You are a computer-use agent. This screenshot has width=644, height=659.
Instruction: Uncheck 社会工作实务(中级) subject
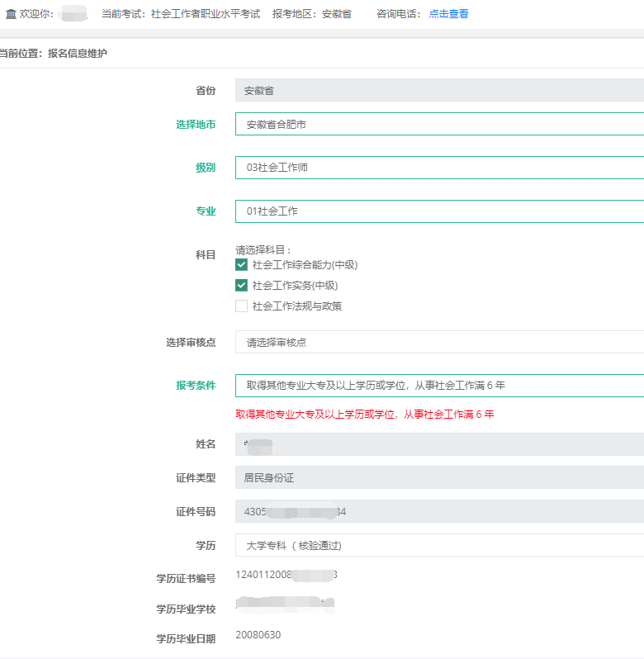241,286
